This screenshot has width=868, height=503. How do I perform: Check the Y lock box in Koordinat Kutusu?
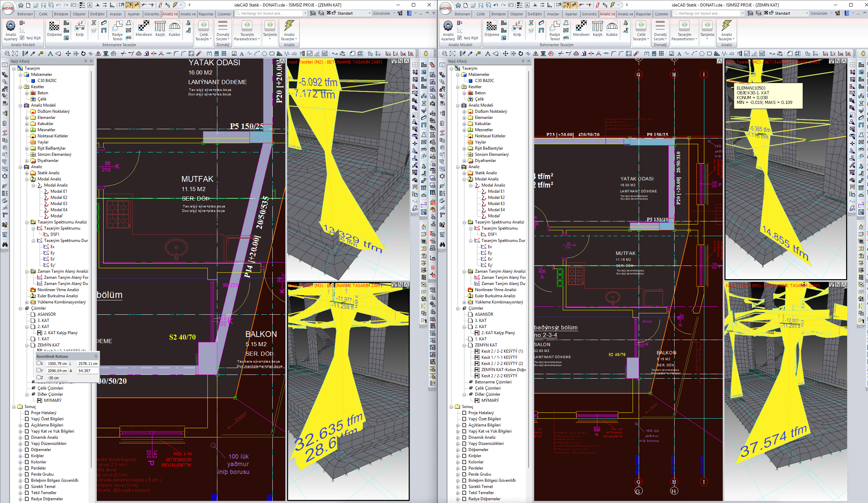39,370
